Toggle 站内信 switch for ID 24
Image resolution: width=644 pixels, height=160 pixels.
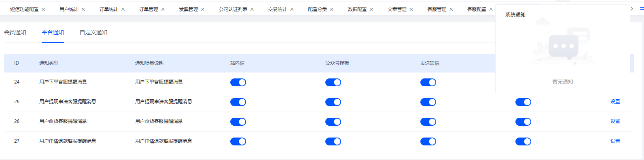point(238,82)
